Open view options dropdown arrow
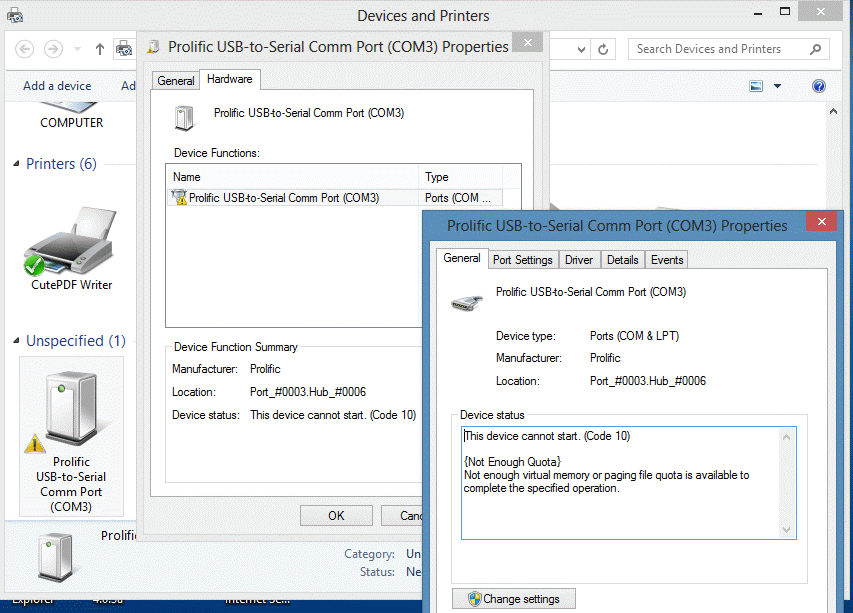The height and width of the screenshot is (613, 853). [x=777, y=86]
